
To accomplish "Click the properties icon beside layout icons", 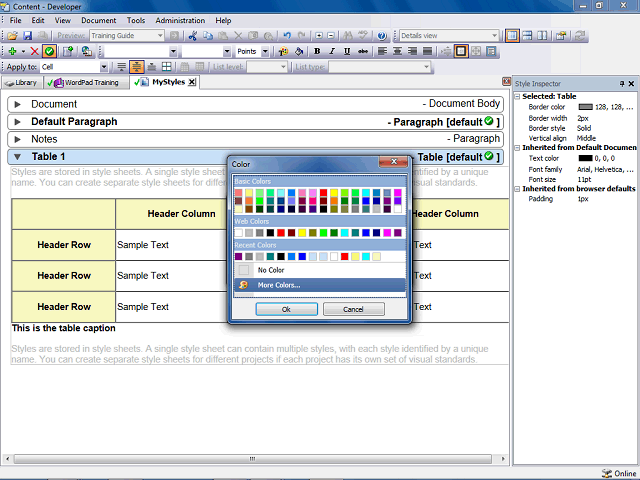I will click(561, 36).
